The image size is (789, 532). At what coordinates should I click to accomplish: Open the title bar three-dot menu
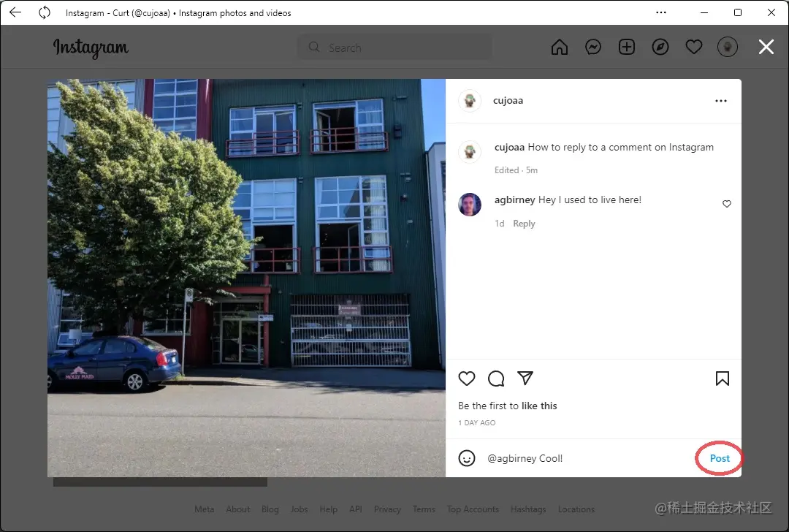pyautogui.click(x=661, y=12)
